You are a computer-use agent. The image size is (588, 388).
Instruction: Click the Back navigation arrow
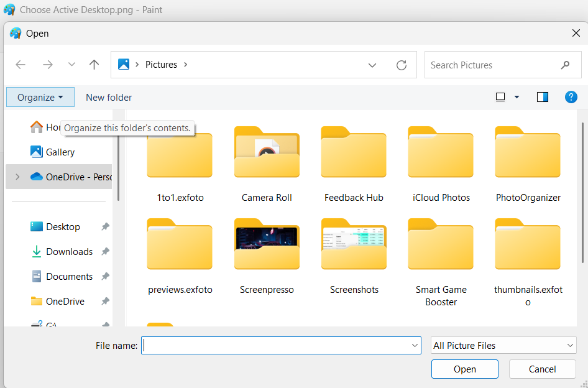click(x=21, y=65)
